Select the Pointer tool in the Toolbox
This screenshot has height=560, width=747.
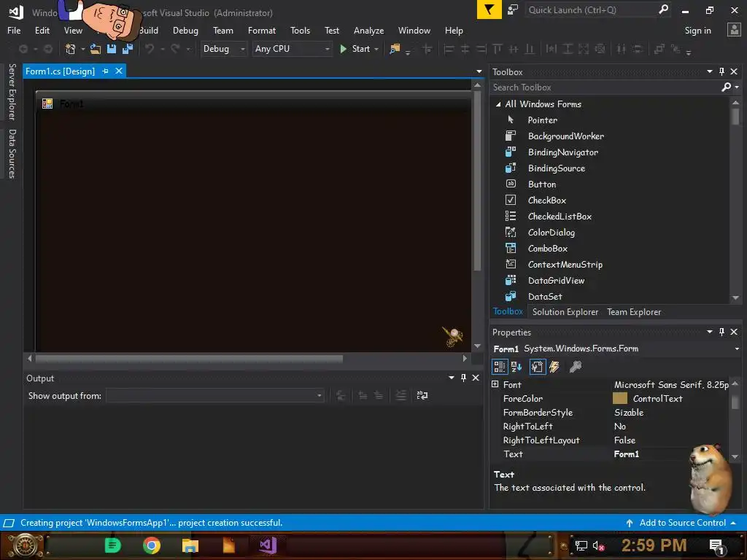click(x=542, y=120)
